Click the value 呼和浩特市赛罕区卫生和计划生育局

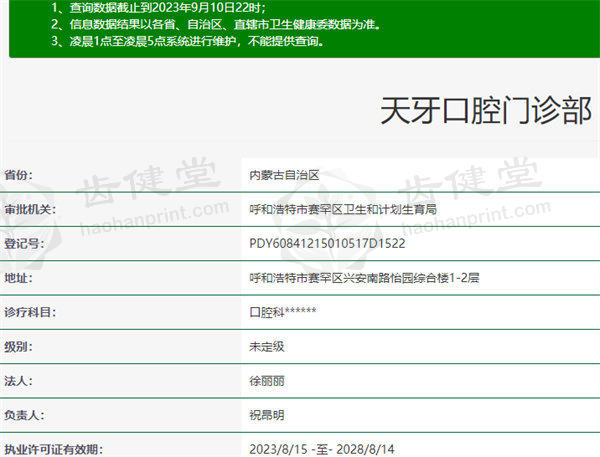pyautogui.click(x=343, y=209)
